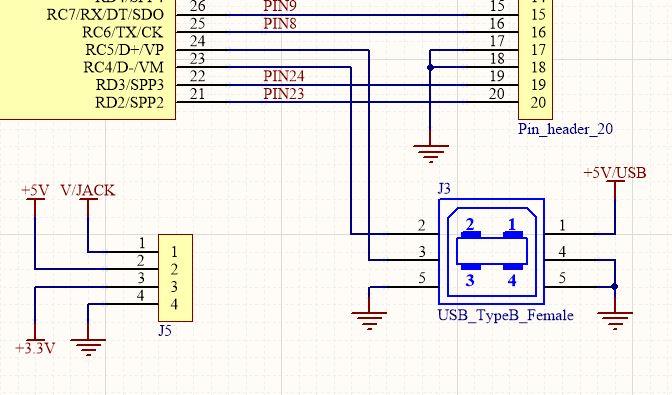Select the USB_TypeB_Female comment text
The image size is (672, 395).
(x=506, y=316)
